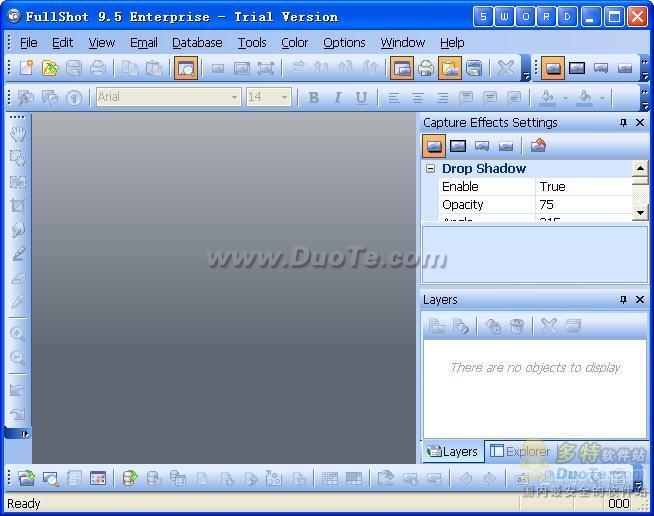Image resolution: width=654 pixels, height=516 pixels.
Task: Pin the Capture Effects Settings panel
Action: (623, 123)
